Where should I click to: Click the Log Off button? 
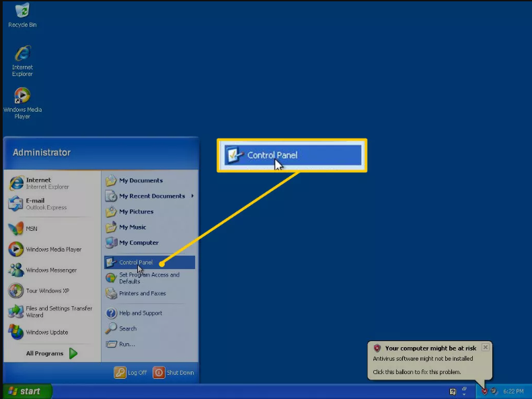(130, 373)
